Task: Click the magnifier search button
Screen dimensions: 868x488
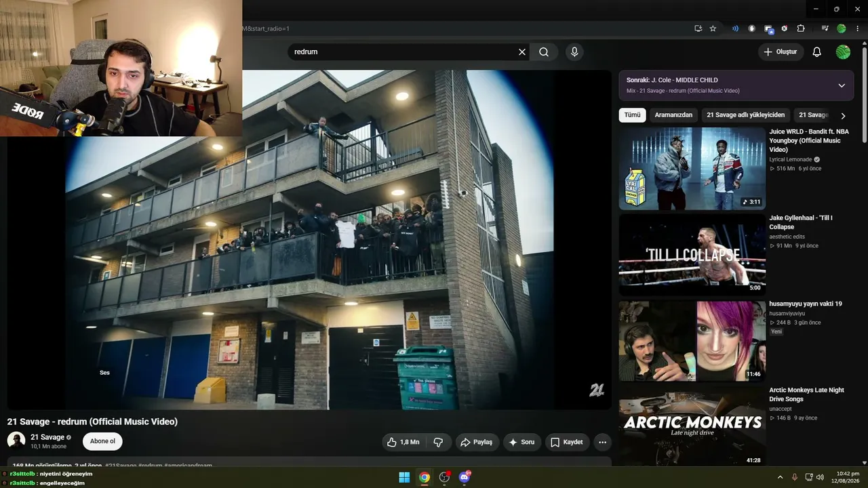Action: coord(544,52)
